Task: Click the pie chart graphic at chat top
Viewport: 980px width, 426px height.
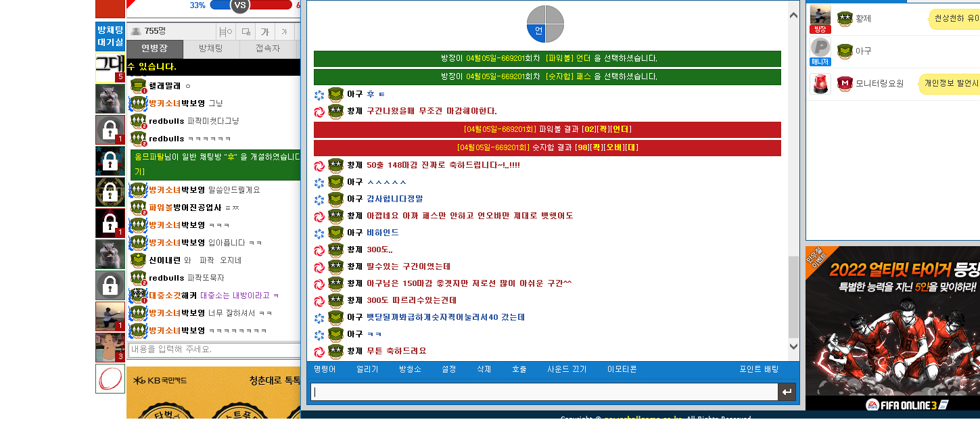Action: pyautogui.click(x=545, y=24)
